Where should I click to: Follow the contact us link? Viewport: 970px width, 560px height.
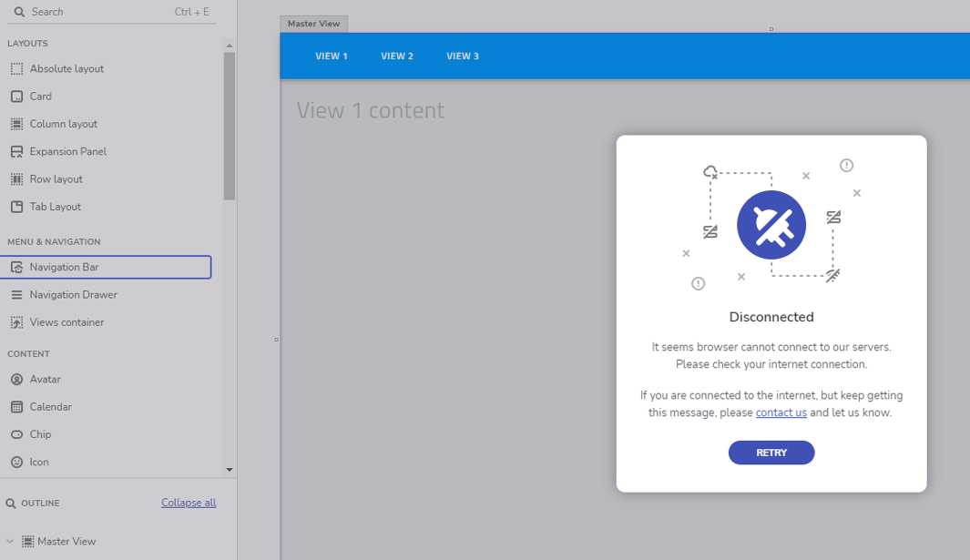(x=781, y=412)
